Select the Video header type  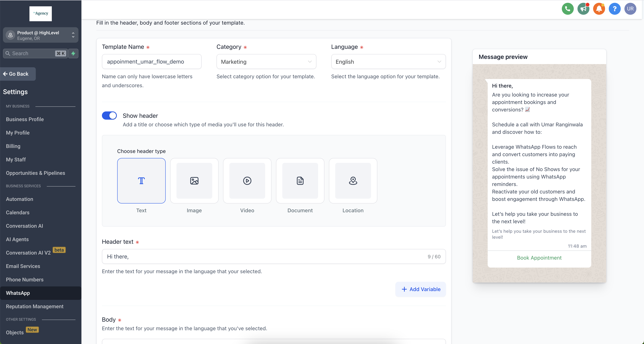[x=247, y=181]
